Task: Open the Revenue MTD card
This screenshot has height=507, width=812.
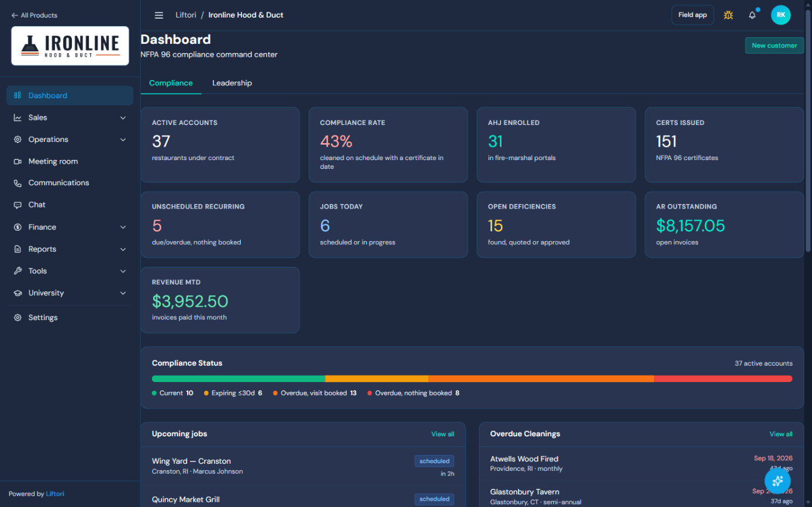Action: click(220, 300)
